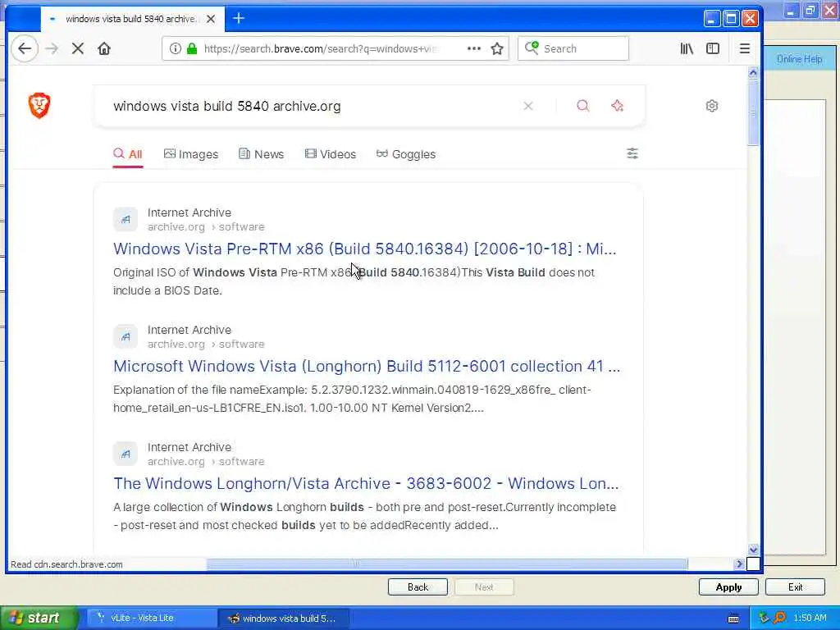This screenshot has height=630, width=840.
Task: Click Internet Archive favicon of Longhorn collection result
Action: [126, 336]
